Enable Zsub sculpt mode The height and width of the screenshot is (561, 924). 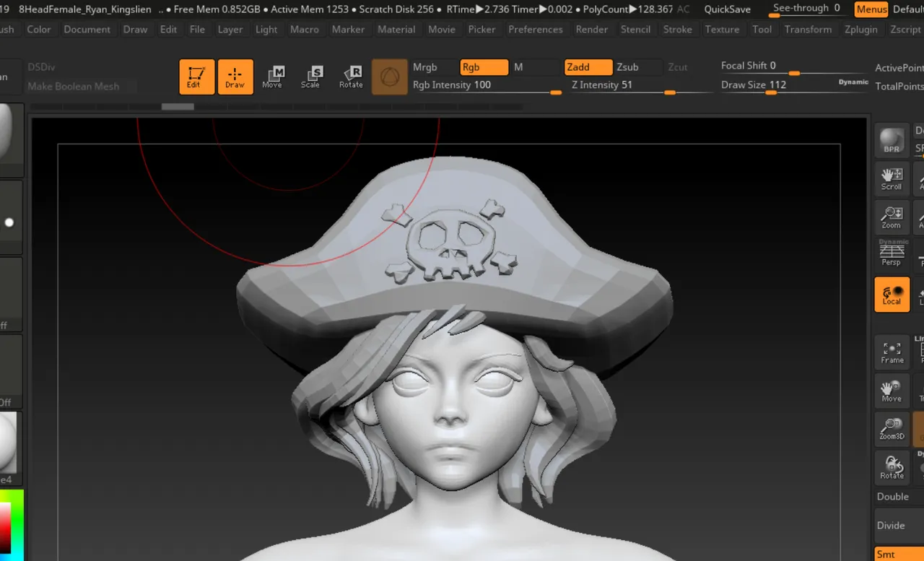pos(638,67)
